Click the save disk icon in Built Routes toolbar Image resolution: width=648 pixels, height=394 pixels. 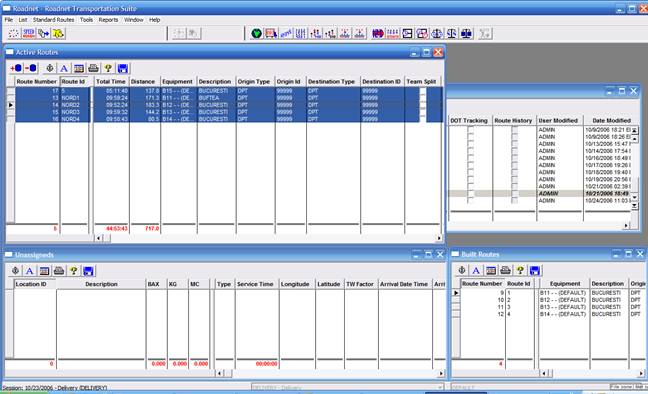(534, 270)
